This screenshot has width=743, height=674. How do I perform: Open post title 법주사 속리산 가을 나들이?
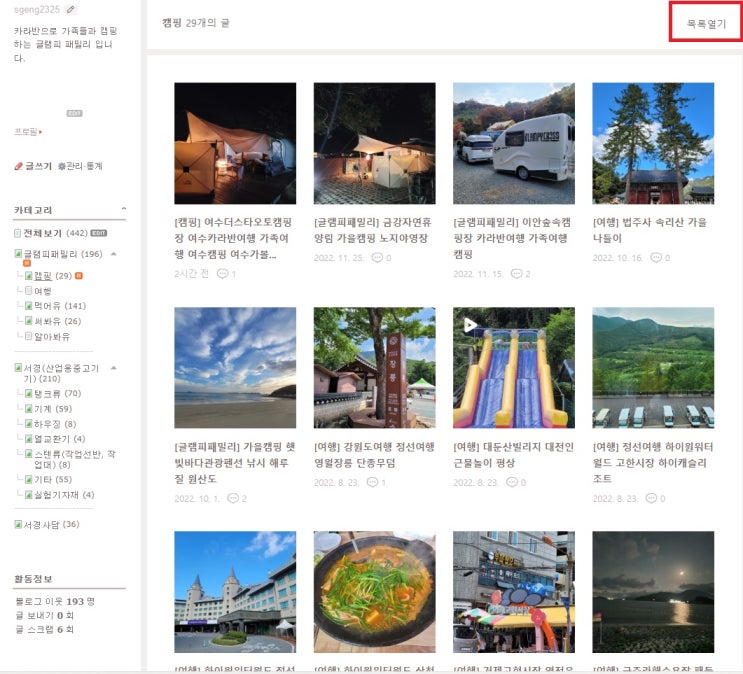(650, 230)
